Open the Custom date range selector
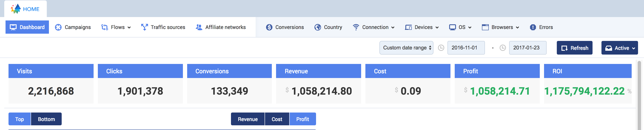 tap(406, 48)
